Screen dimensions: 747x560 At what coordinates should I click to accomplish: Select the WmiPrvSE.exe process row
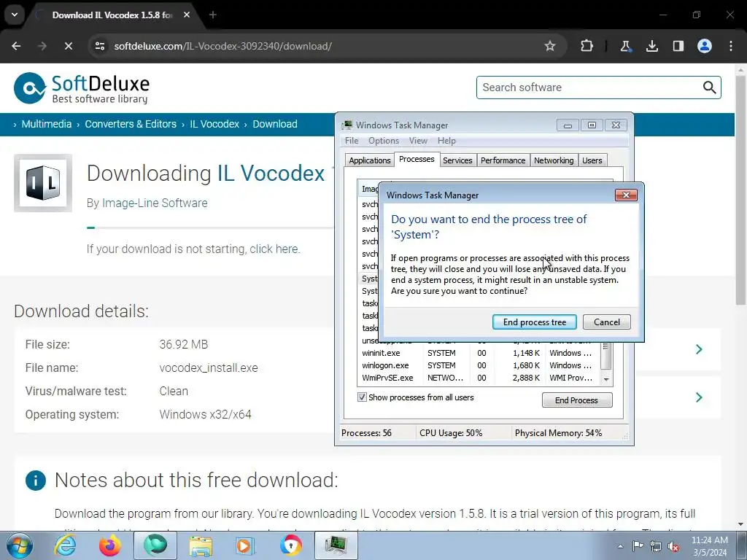tap(479, 378)
